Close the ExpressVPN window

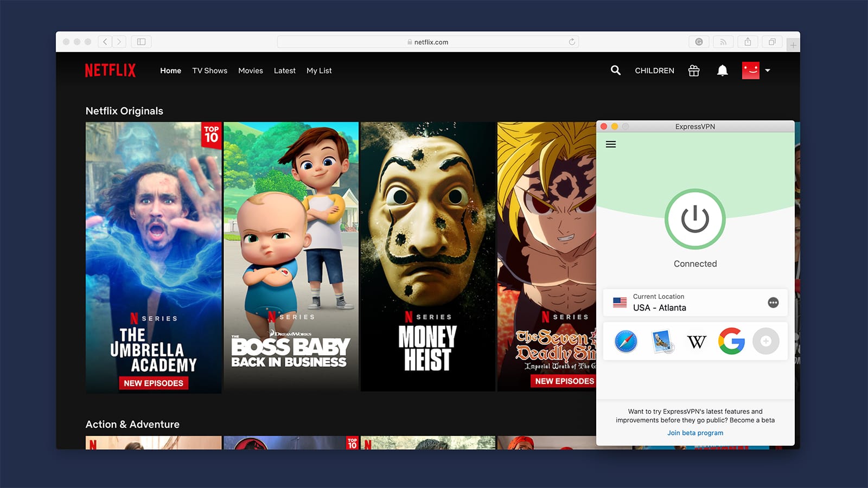(x=604, y=126)
